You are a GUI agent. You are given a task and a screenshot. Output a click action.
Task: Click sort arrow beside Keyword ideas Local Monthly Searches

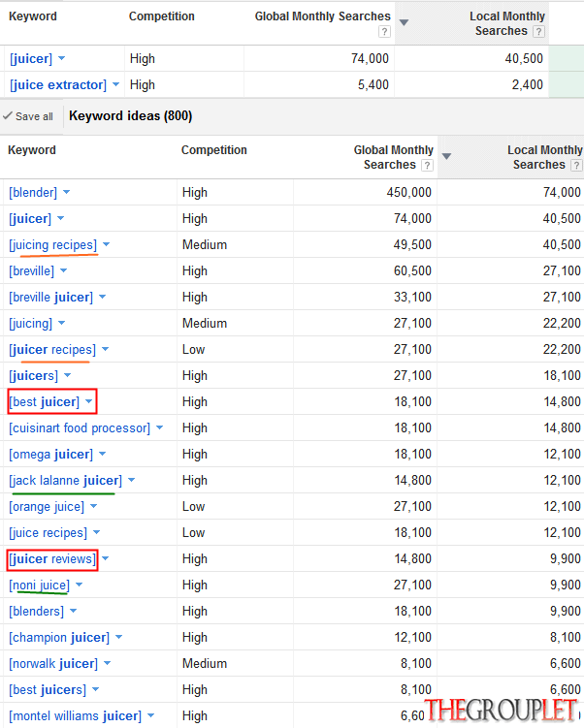click(446, 156)
